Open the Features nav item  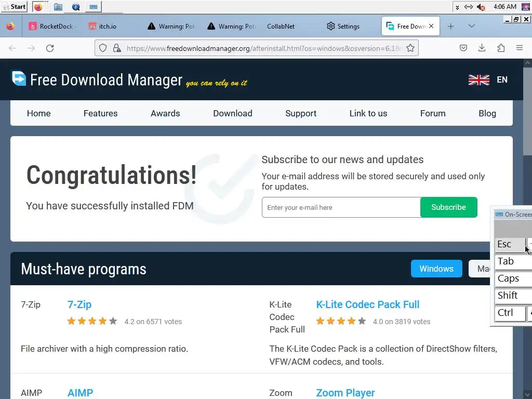(100, 113)
